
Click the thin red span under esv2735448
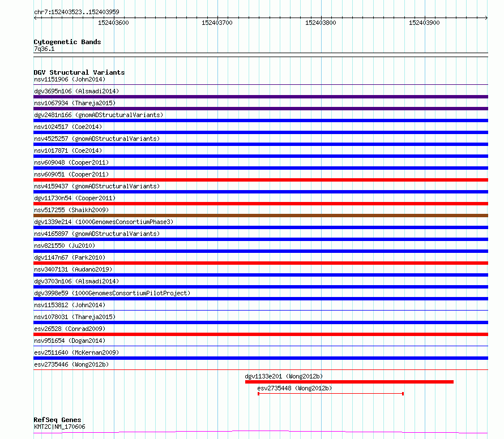(331, 394)
